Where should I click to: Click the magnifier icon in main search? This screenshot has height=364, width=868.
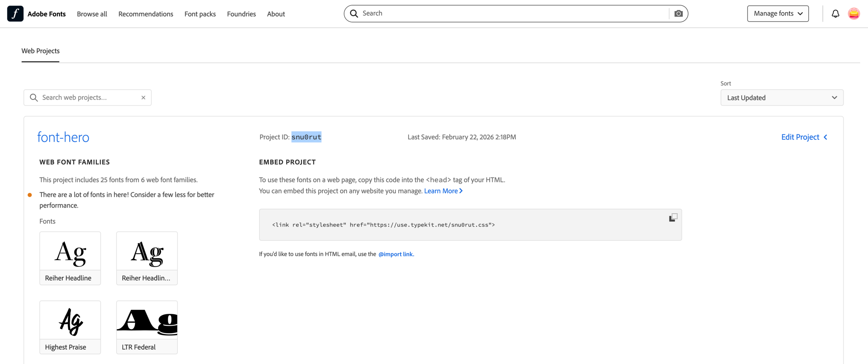[x=354, y=14]
